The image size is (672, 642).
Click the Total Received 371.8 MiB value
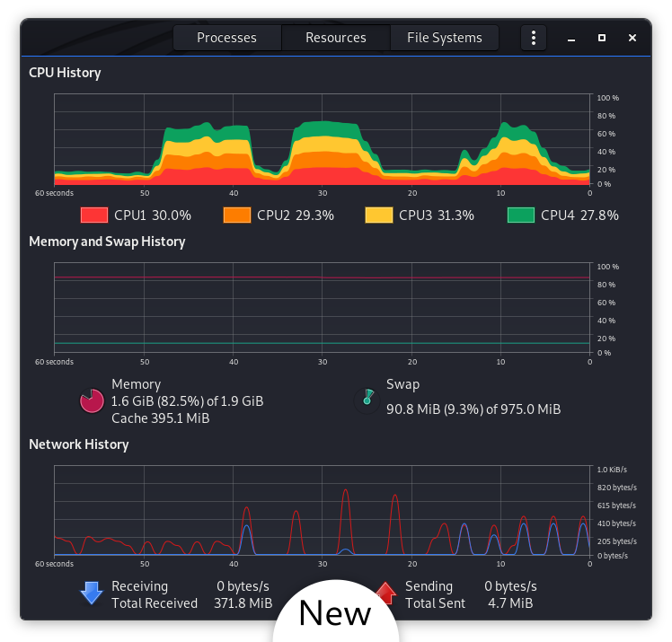(243, 603)
